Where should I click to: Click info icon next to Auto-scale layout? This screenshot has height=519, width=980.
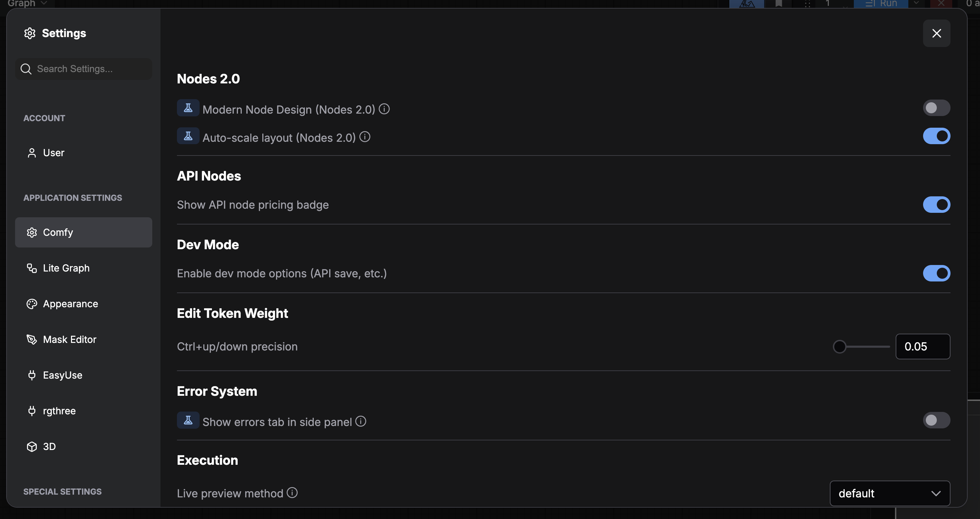coord(365,137)
